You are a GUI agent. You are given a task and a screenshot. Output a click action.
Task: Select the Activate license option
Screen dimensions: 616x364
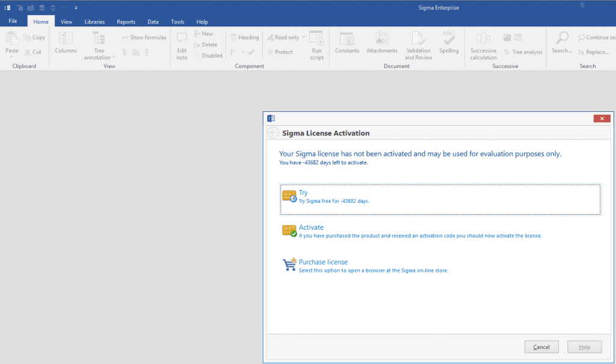(311, 227)
